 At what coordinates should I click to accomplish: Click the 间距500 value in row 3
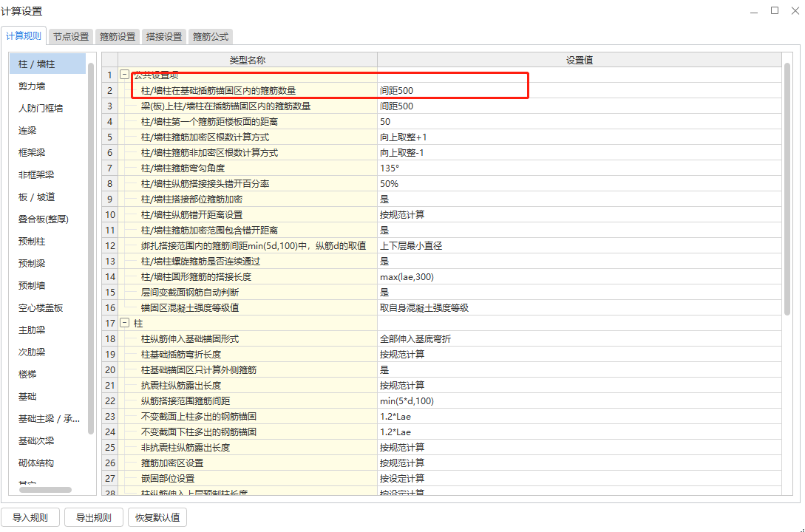[x=580, y=106]
